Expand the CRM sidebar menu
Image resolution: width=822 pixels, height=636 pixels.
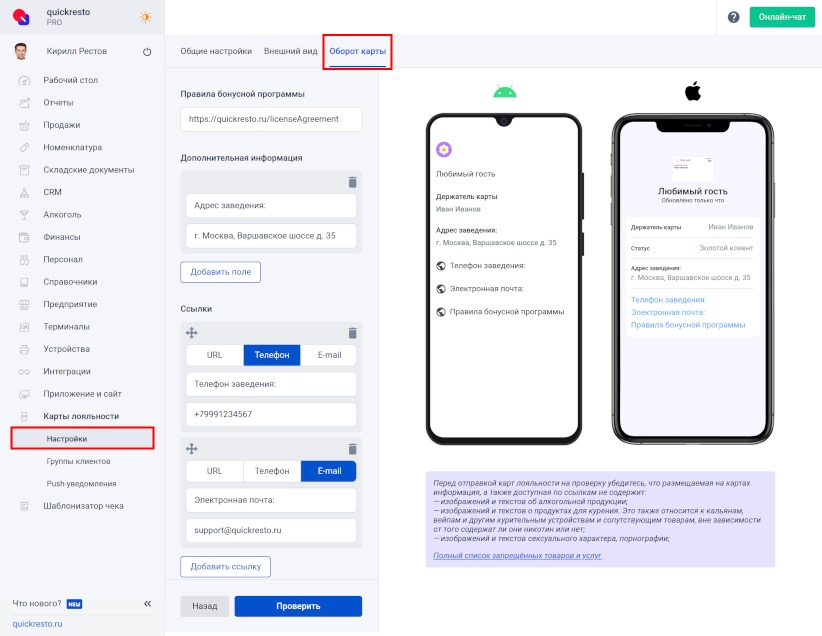coord(52,192)
